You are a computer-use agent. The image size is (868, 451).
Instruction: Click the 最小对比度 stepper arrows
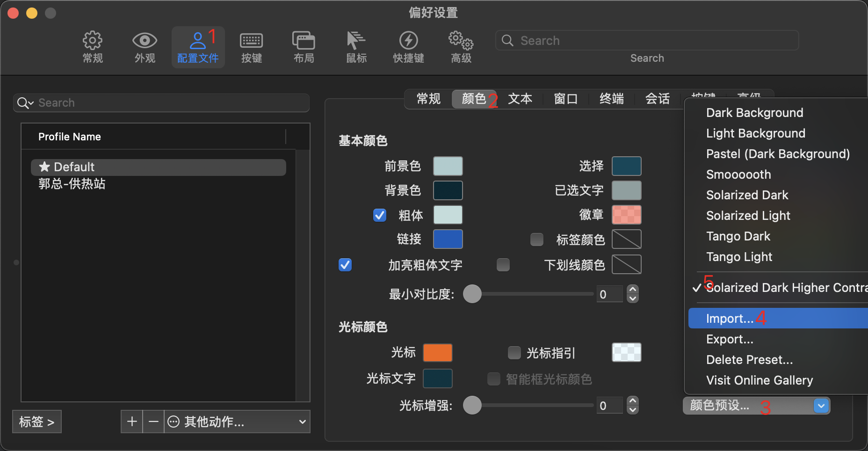pyautogui.click(x=633, y=294)
